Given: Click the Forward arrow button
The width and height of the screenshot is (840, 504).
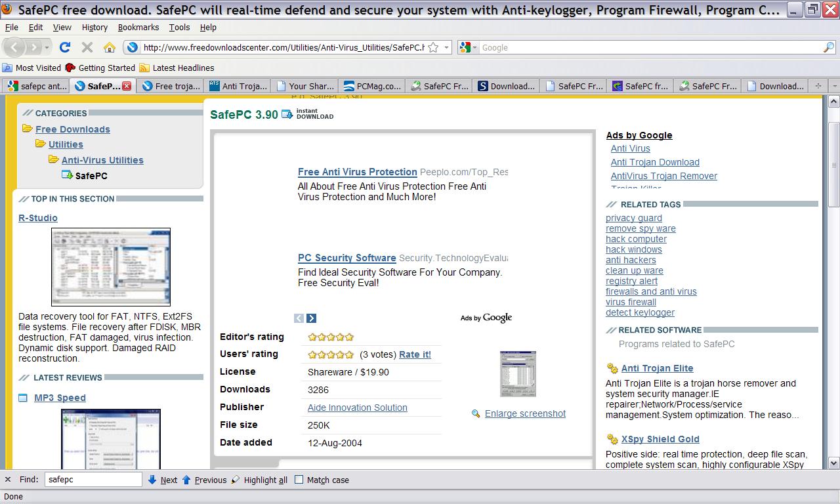Looking at the screenshot, I should [x=34, y=47].
